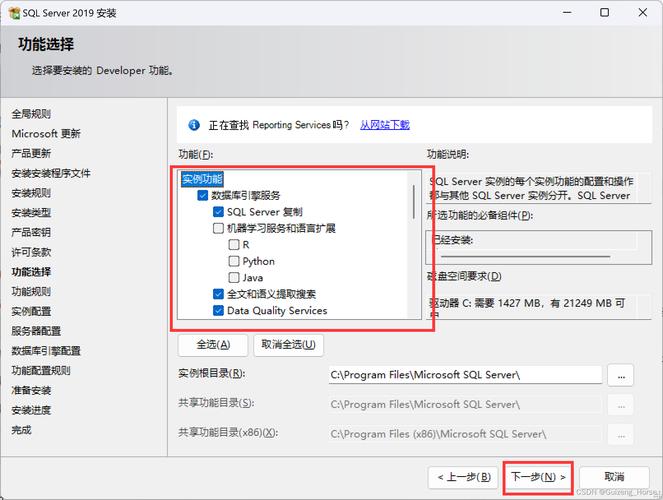
Task: Tick the Python feature checkbox
Action: (x=234, y=261)
